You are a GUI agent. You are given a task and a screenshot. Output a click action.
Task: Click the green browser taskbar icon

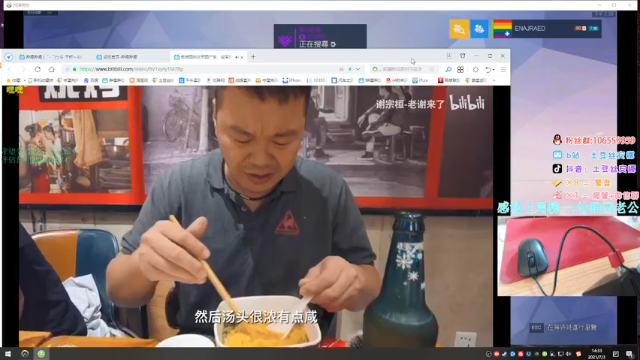coord(41,354)
